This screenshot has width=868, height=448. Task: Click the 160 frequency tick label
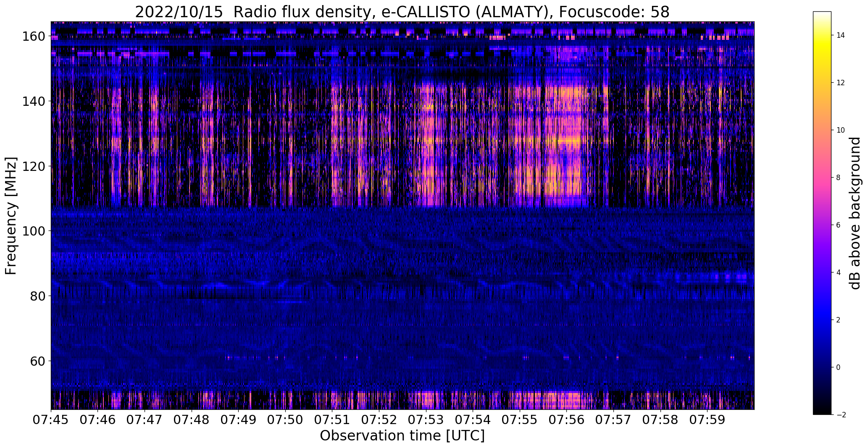[x=34, y=37]
